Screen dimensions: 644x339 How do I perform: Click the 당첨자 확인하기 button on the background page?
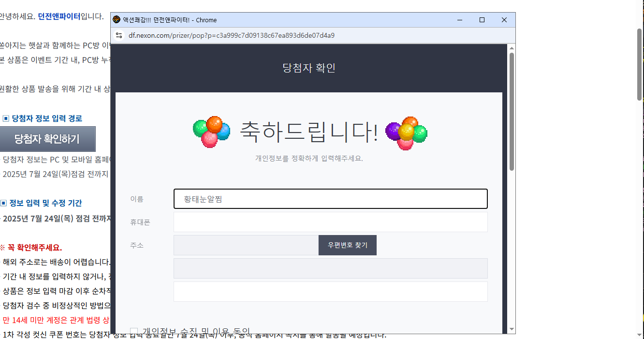tap(47, 139)
